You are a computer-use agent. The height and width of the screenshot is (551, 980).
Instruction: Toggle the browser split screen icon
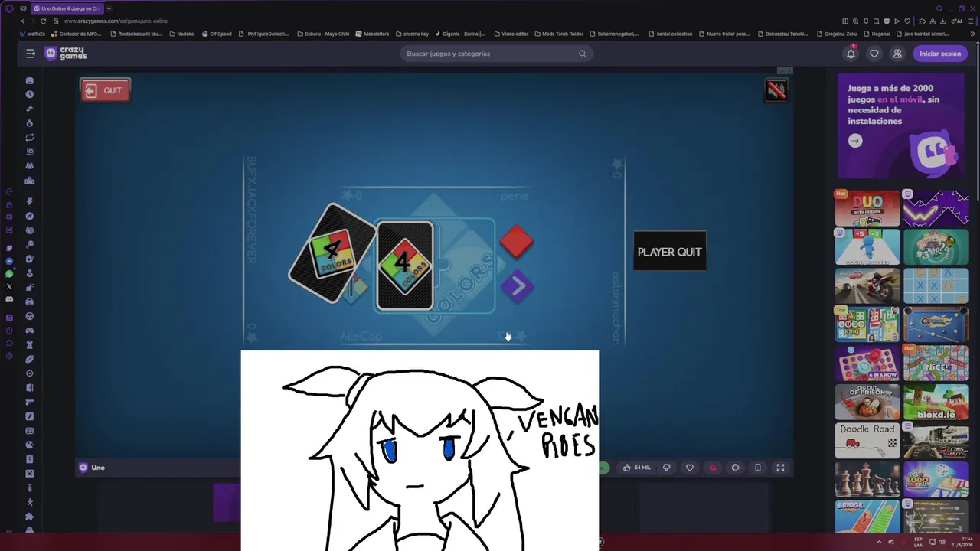[845, 21]
